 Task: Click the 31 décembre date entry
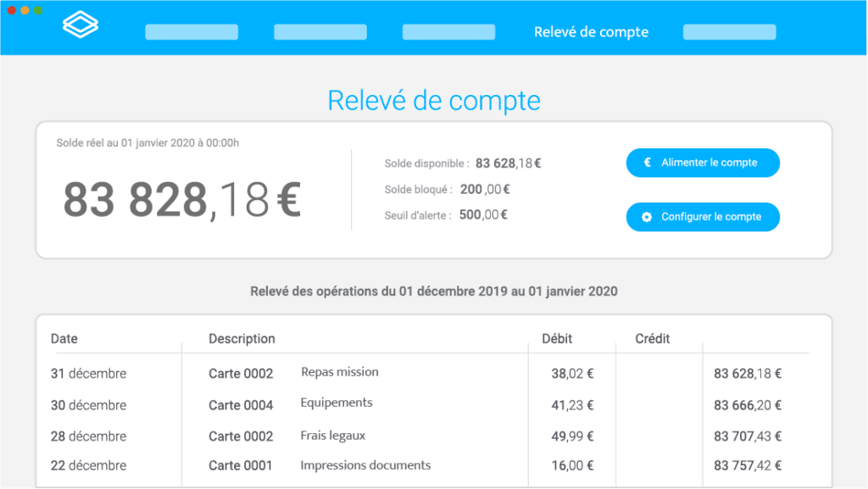(x=88, y=373)
